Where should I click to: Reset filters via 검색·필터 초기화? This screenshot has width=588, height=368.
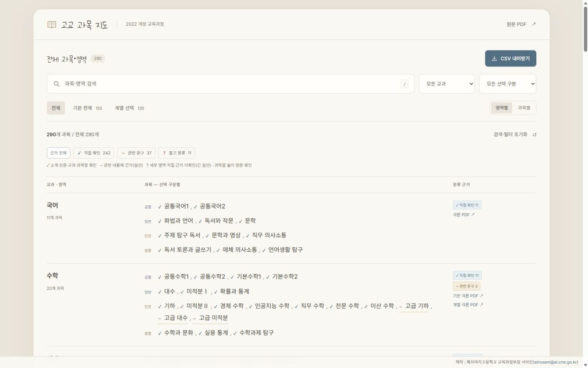[x=515, y=135]
